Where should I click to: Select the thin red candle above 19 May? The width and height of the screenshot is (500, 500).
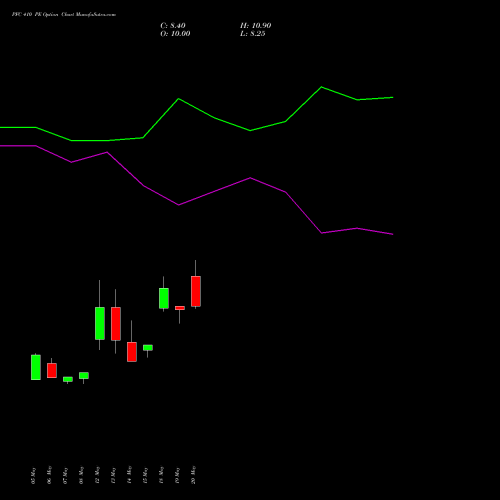click(x=180, y=308)
